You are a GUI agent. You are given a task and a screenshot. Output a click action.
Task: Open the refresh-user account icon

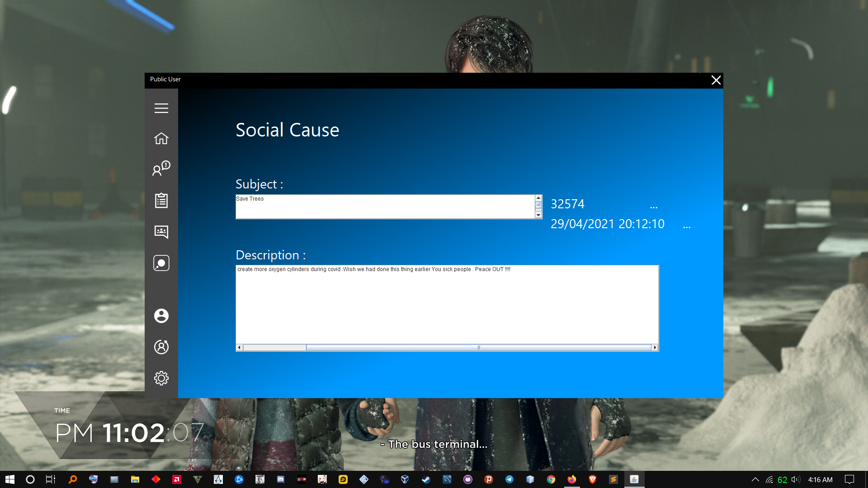161,347
